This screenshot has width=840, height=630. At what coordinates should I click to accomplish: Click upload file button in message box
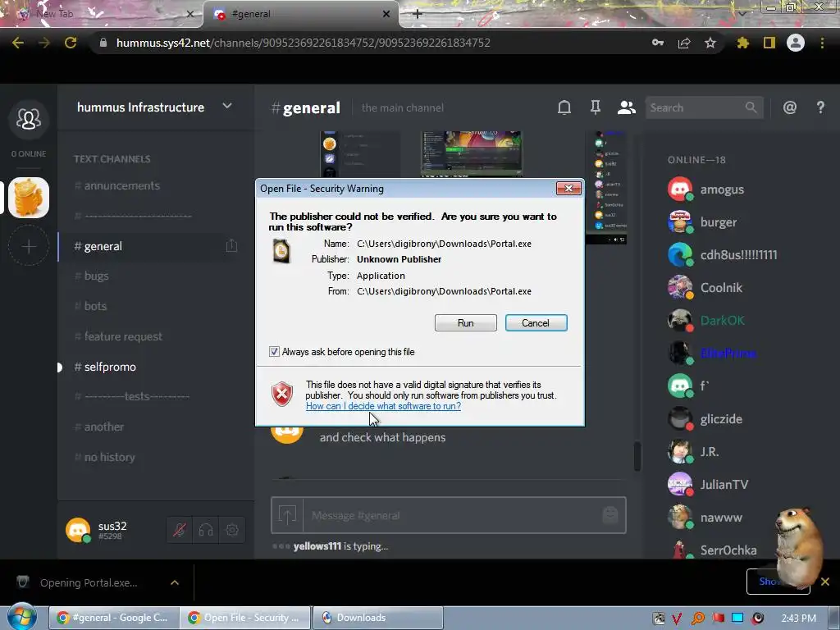pyautogui.click(x=288, y=515)
